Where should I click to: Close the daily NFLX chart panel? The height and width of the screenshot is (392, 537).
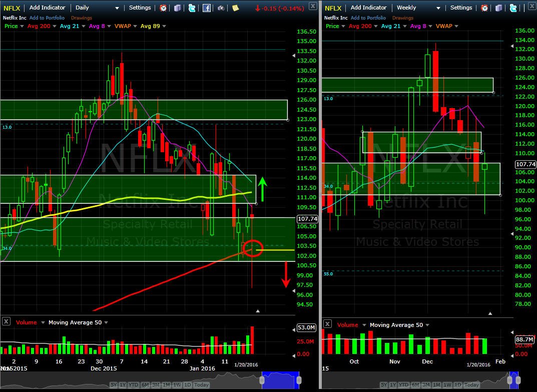tap(312, 6)
